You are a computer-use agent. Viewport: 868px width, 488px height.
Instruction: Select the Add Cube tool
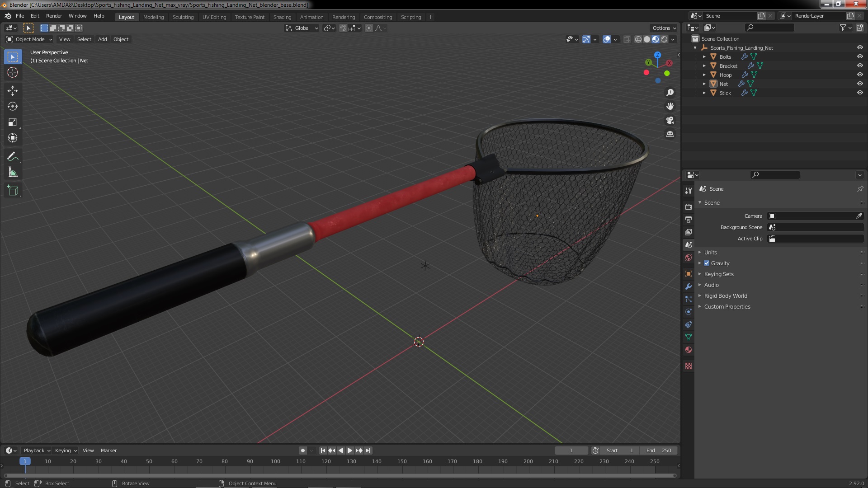point(13,191)
